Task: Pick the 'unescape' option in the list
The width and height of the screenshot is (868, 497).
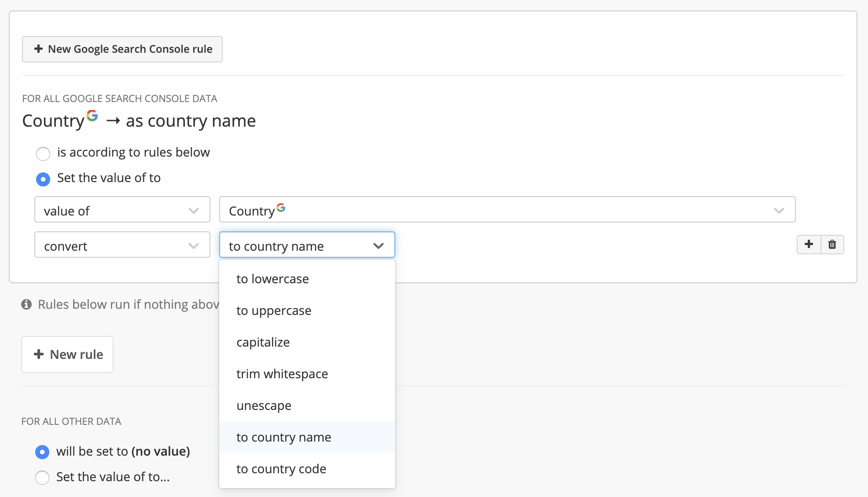Action: coord(264,406)
